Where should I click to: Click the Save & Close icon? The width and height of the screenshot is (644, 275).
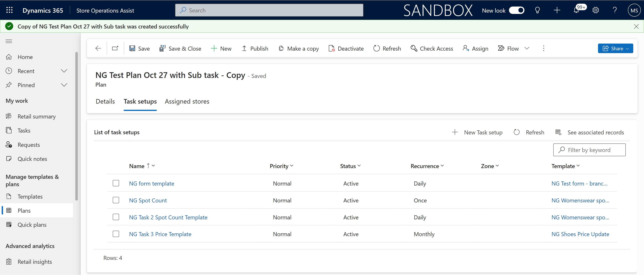pos(162,48)
